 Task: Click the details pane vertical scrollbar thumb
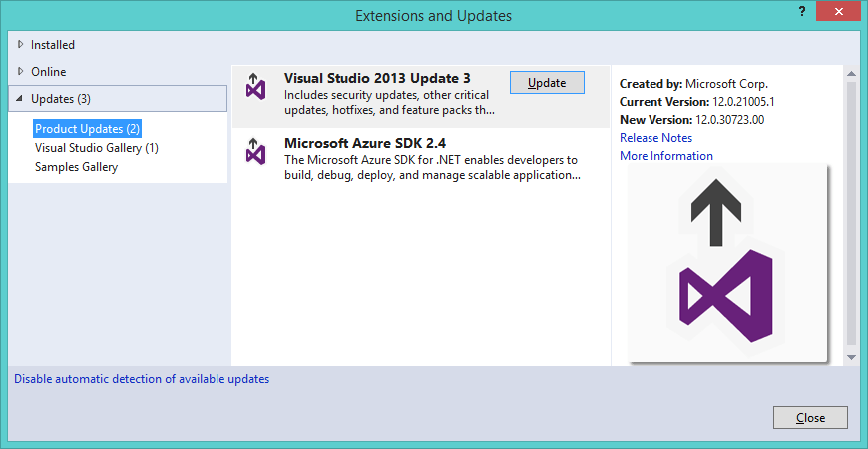(x=852, y=214)
